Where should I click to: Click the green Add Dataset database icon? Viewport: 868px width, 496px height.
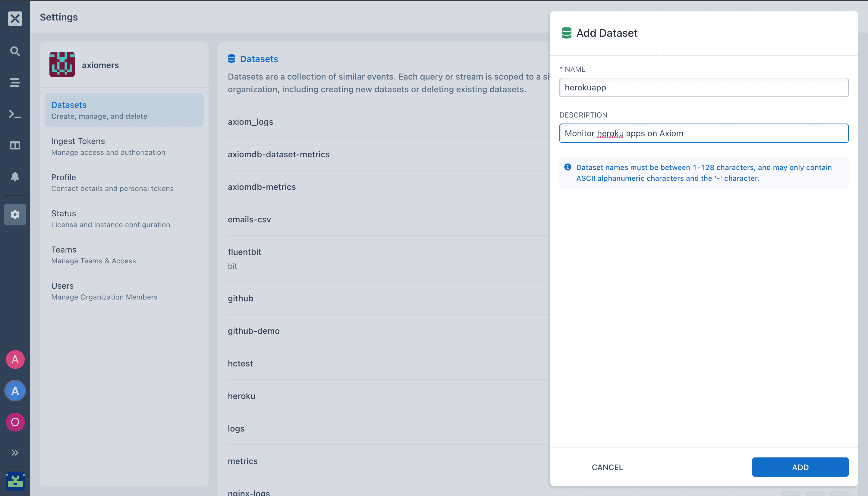[566, 33]
